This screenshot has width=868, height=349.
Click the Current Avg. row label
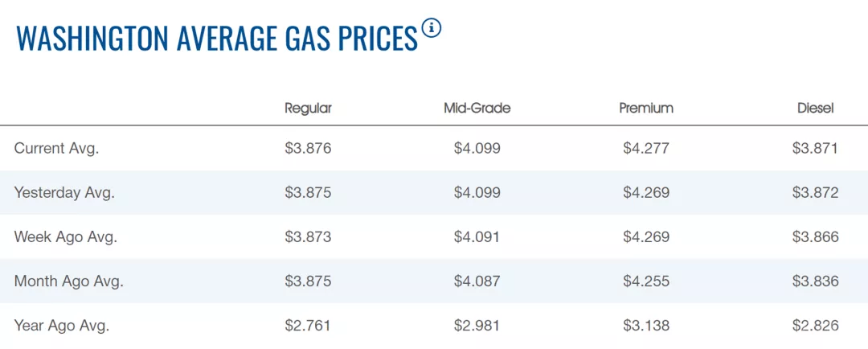(x=56, y=148)
